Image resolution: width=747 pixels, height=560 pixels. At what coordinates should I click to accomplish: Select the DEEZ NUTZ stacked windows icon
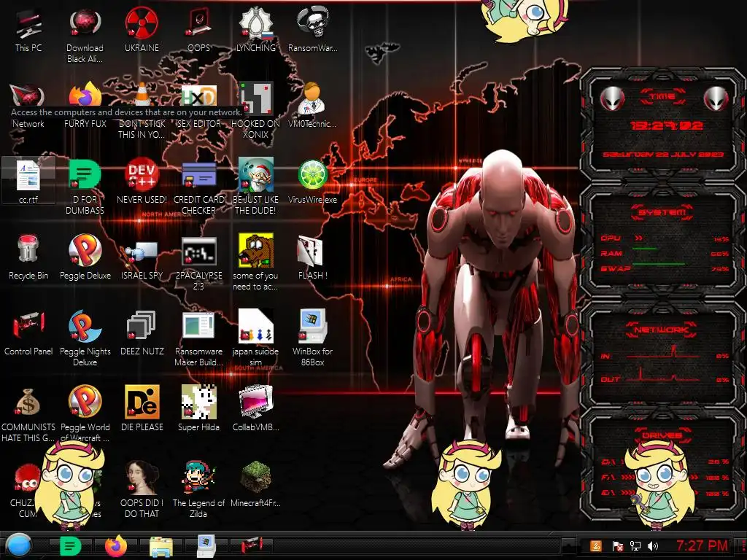coord(142,333)
